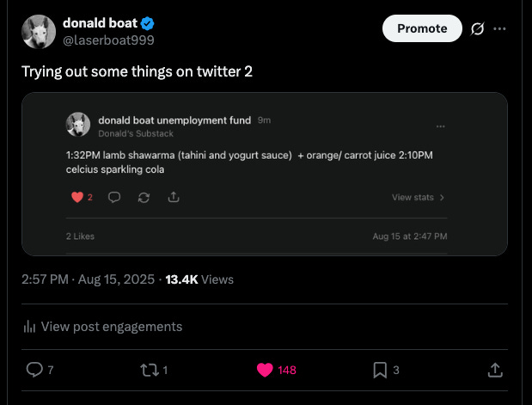Click the @laserboat999 handle

pyautogui.click(x=109, y=40)
